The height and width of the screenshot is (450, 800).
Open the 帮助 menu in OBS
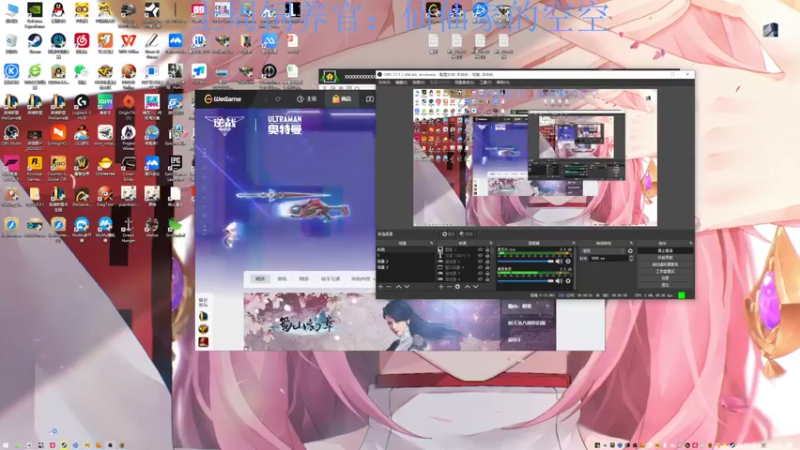click(x=503, y=82)
